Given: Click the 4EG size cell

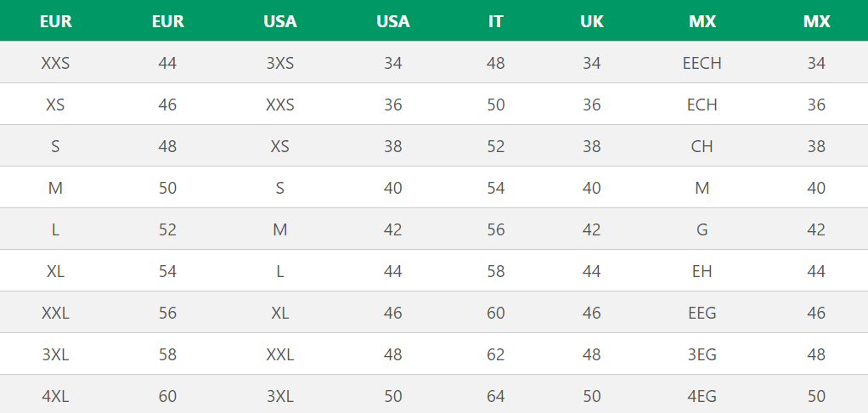Looking at the screenshot, I should pos(702,396).
